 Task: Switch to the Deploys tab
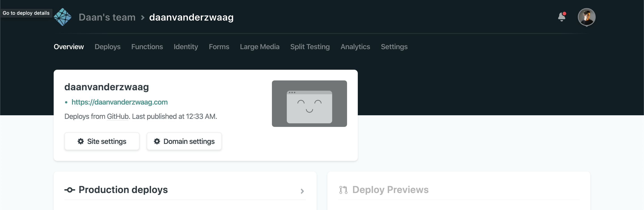point(108,47)
